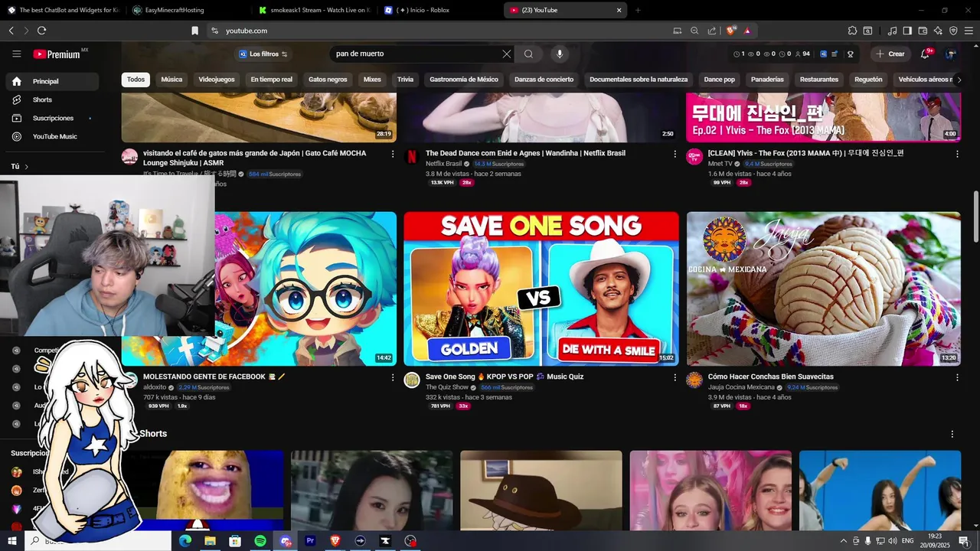Click the share page icon in address bar
The height and width of the screenshot is (551, 980).
712,31
